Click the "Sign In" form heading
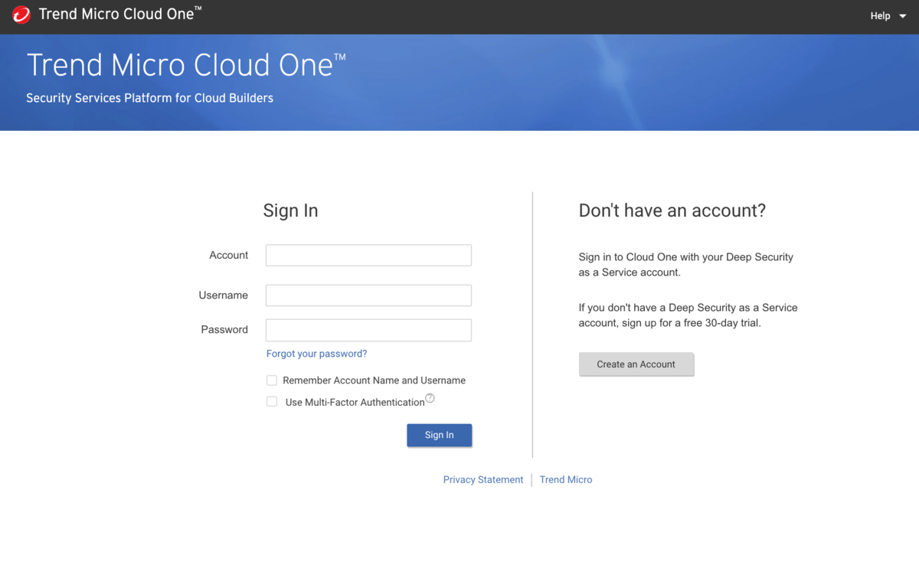The width and height of the screenshot is (919, 588). click(290, 211)
